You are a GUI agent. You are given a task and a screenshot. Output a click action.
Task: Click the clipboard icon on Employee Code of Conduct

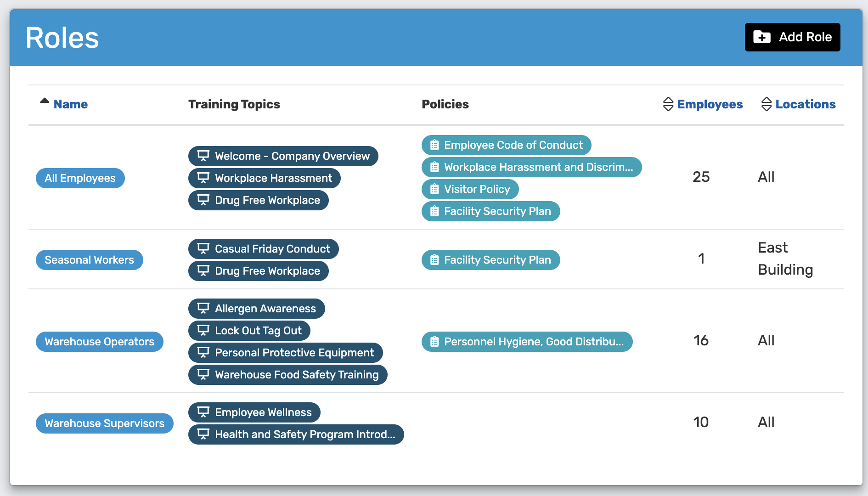click(434, 145)
